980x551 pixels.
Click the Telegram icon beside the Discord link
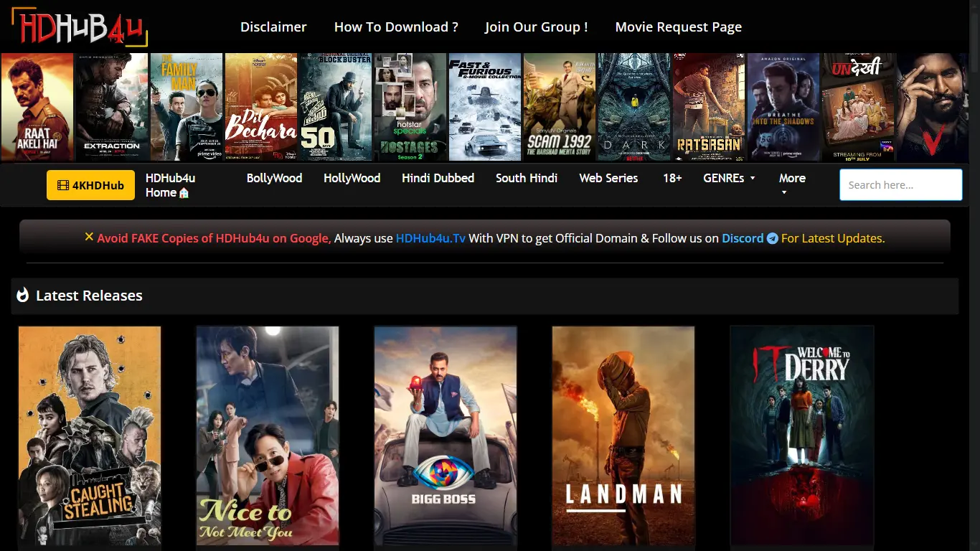(773, 237)
